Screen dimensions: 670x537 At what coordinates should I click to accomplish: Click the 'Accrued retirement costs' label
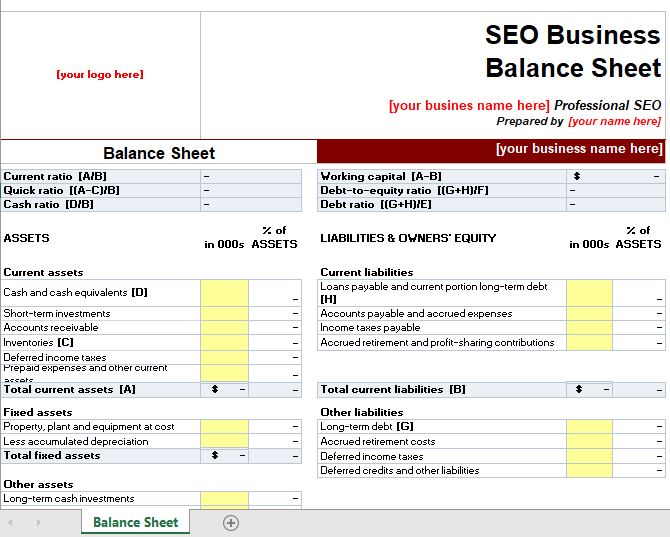point(378,441)
